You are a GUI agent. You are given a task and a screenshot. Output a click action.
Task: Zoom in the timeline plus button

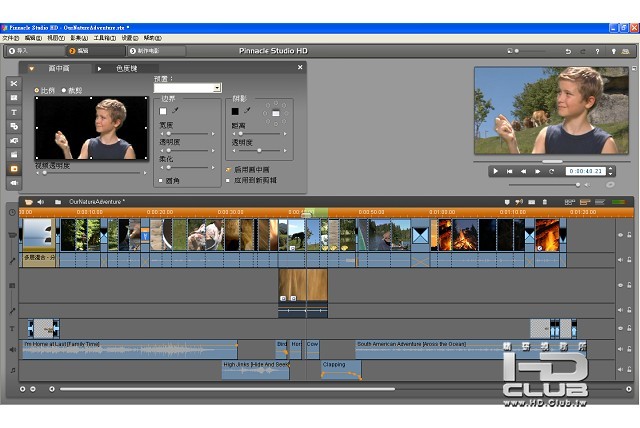click(22, 389)
